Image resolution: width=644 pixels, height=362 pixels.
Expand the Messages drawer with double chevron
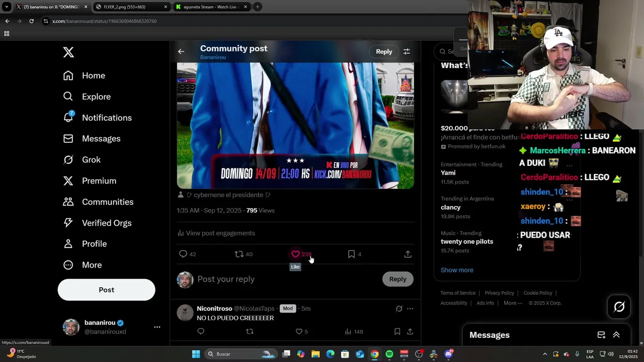click(x=616, y=335)
